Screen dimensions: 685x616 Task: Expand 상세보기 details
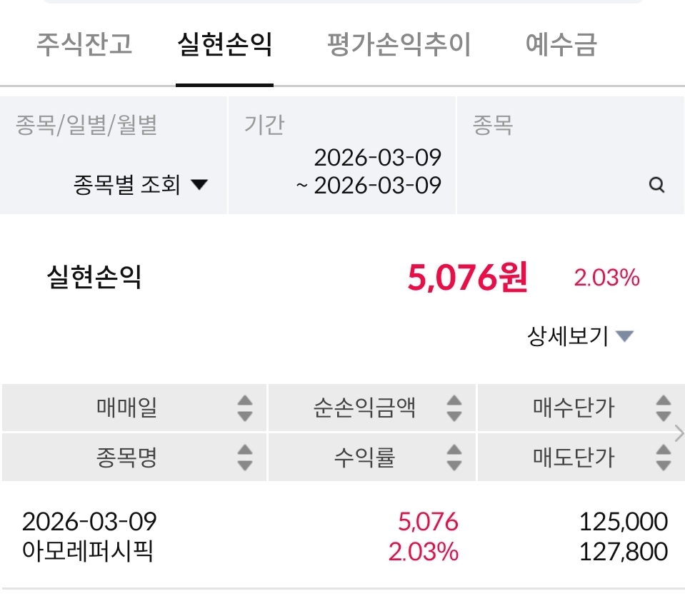tap(580, 335)
